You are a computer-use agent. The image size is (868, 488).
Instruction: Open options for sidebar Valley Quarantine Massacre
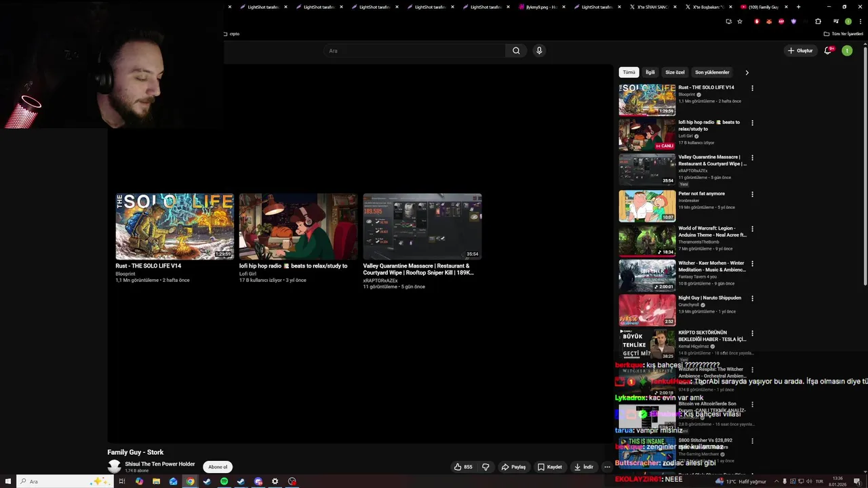[752, 158]
